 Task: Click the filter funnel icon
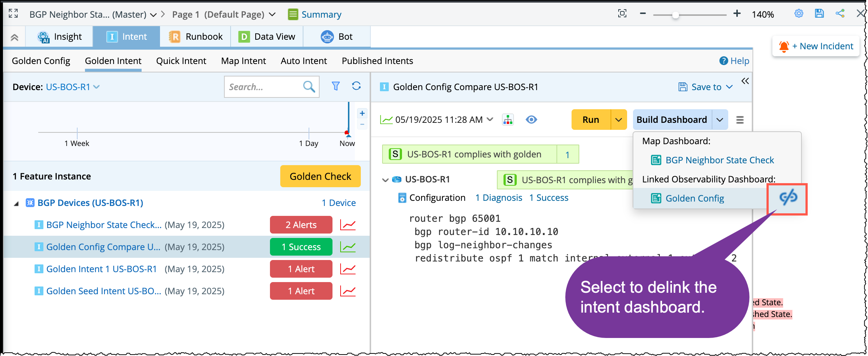click(335, 86)
